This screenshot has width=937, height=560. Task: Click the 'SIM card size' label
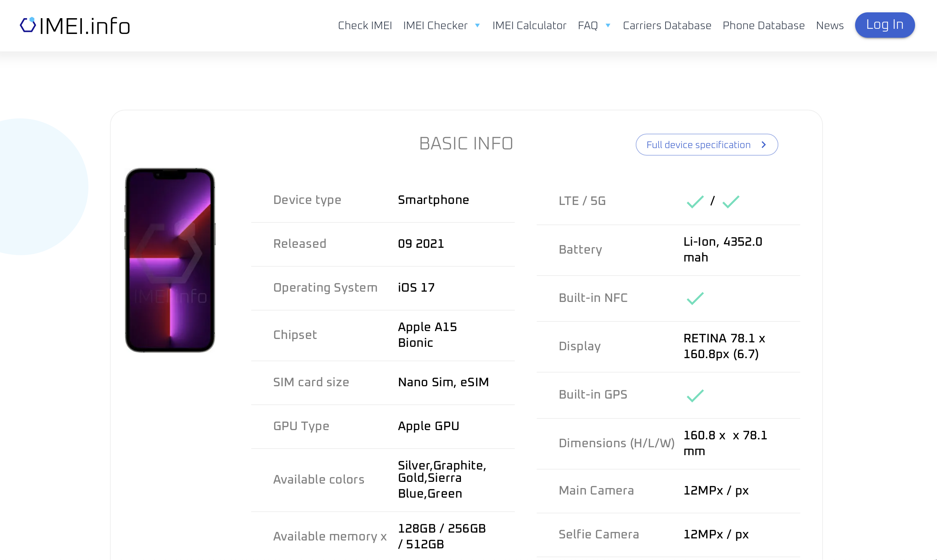click(x=311, y=382)
